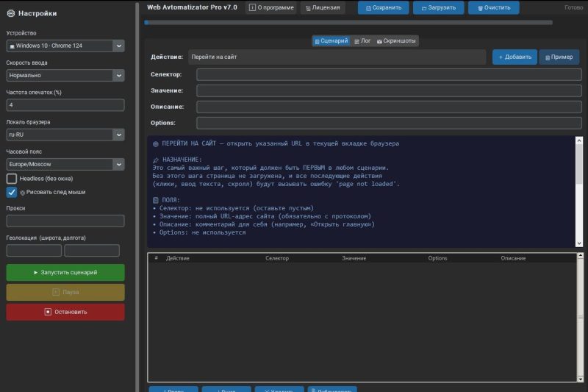
Task: Click the Настройки gear icon
Action: coord(11,13)
